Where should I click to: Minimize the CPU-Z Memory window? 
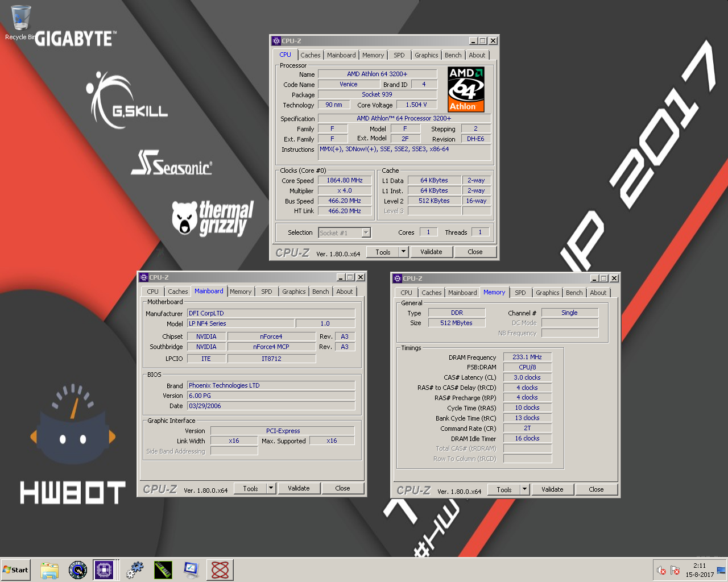point(594,278)
